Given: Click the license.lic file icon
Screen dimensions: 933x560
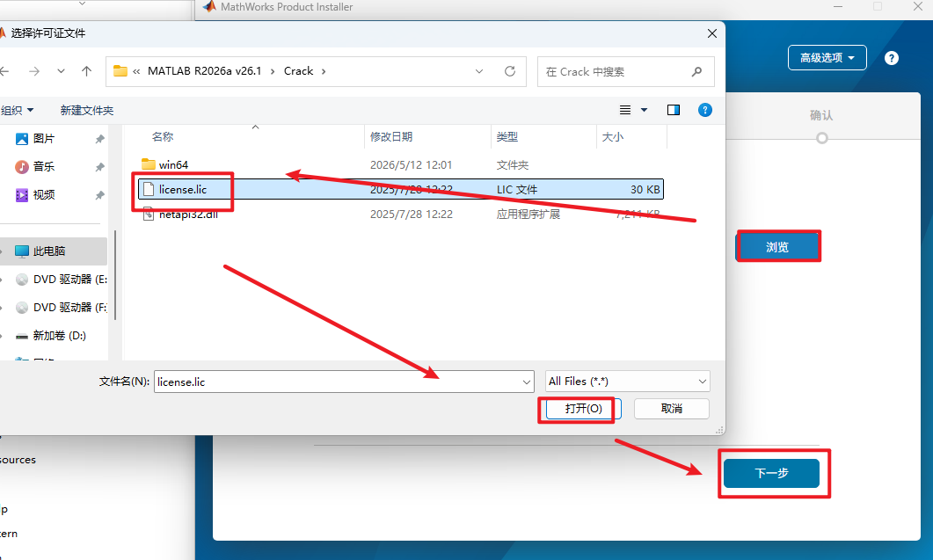Looking at the screenshot, I should 148,189.
